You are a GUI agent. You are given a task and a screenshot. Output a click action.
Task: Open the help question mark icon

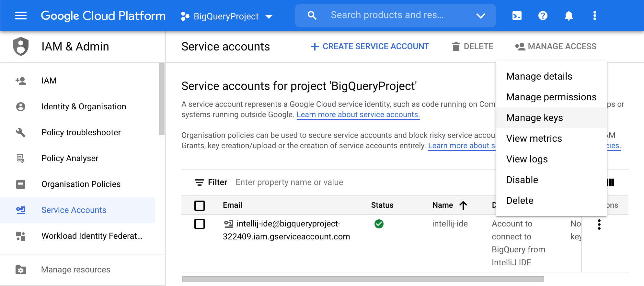543,16
